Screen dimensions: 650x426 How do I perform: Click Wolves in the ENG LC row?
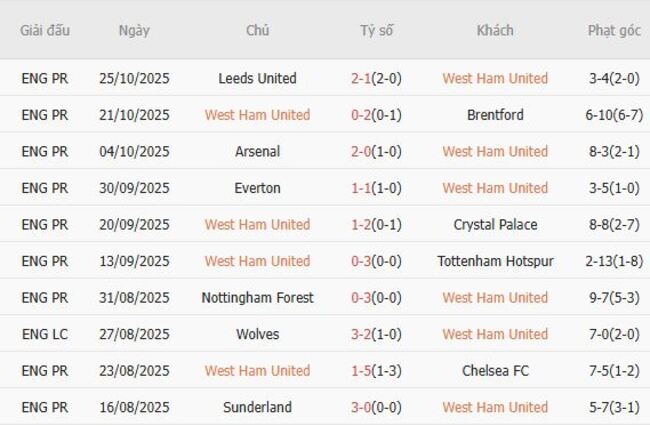tap(257, 334)
